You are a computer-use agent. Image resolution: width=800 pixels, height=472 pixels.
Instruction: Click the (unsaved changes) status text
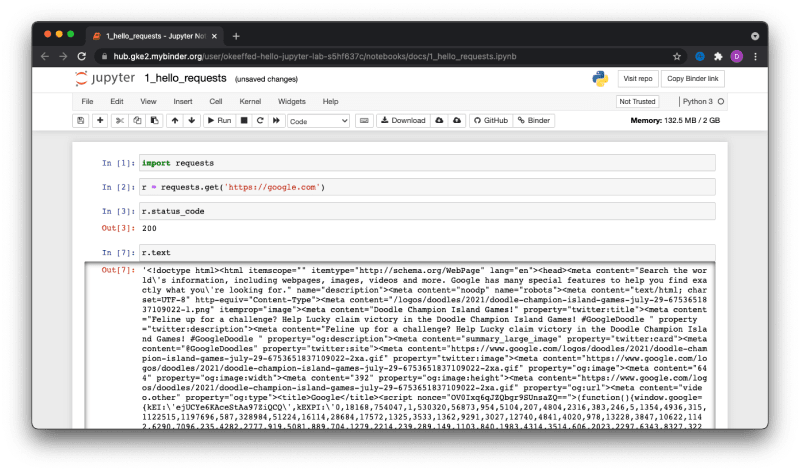click(266, 79)
